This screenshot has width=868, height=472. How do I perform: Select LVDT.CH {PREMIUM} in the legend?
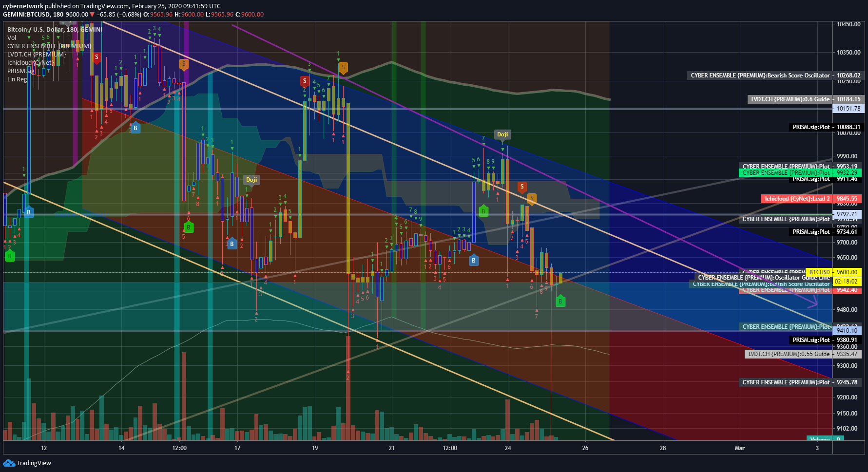(37, 54)
